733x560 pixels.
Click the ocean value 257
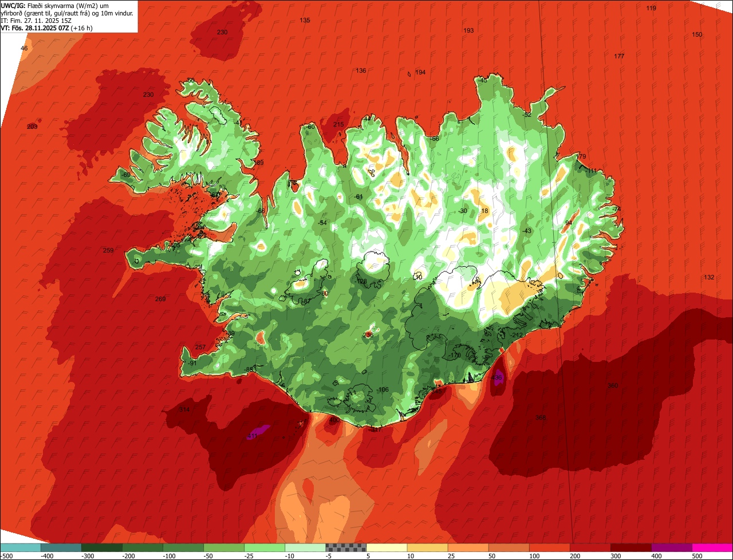[x=200, y=347]
